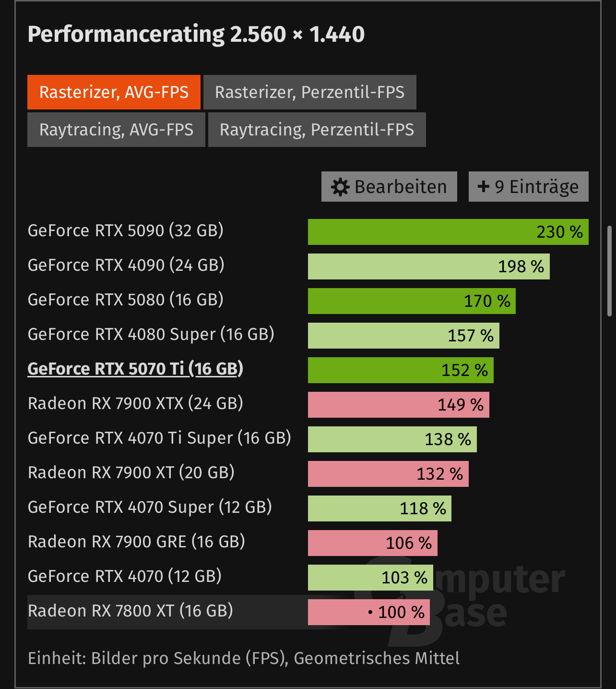Select the GeForce RTX 4090 198 % bar
This screenshot has width=616, height=689.
429,266
